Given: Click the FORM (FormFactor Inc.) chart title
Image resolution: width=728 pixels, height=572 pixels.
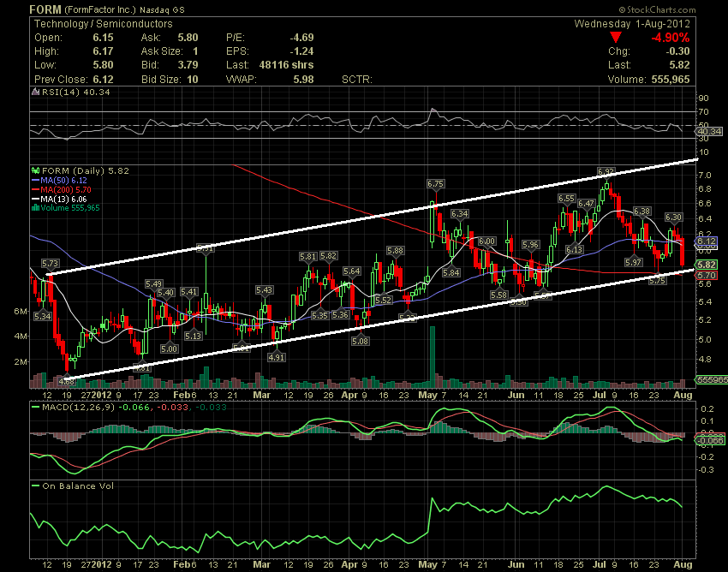Looking at the screenshot, I should 107,9.
